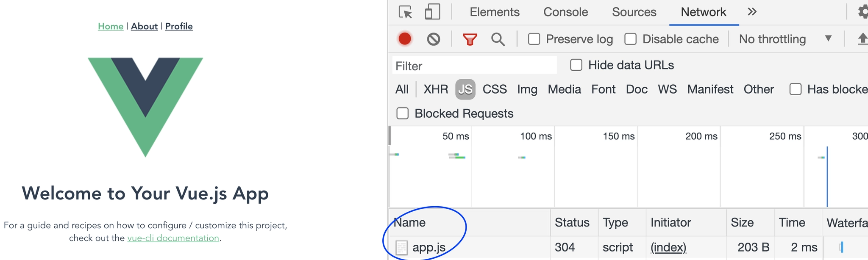
Task: Open the network request filter funnel
Action: 469,39
